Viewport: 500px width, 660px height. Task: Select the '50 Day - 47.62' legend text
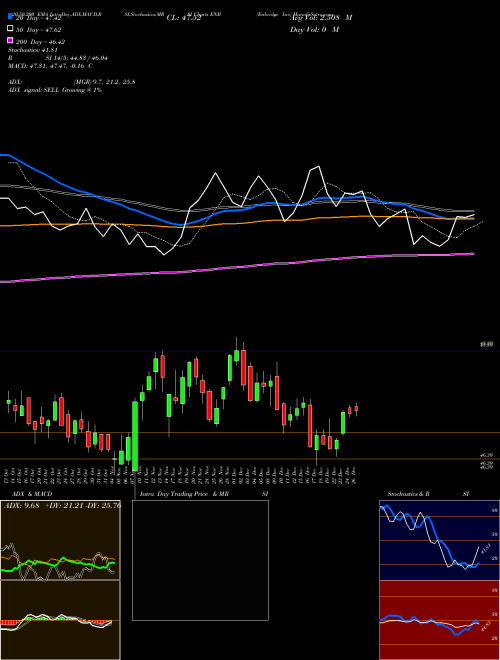click(x=38, y=30)
